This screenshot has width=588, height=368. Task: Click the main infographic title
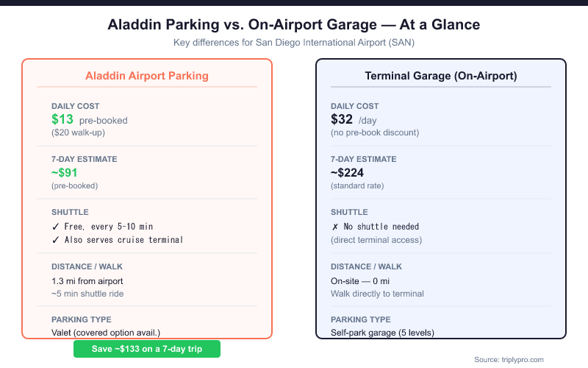(x=294, y=24)
